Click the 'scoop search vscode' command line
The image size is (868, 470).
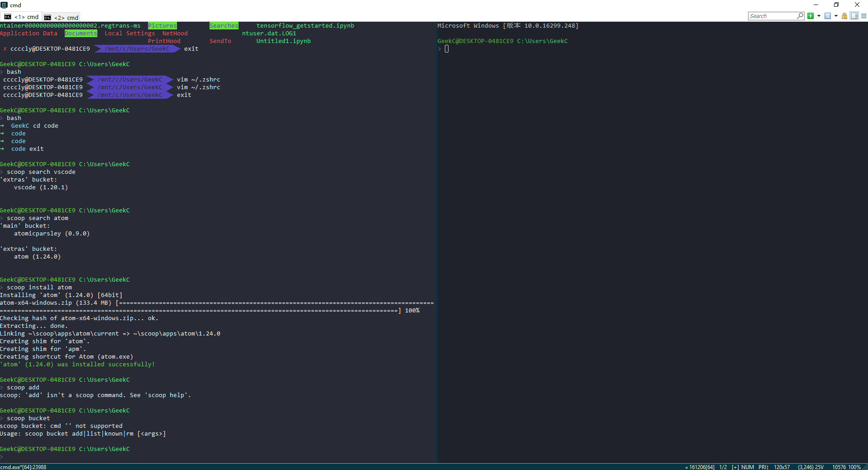tap(41, 172)
